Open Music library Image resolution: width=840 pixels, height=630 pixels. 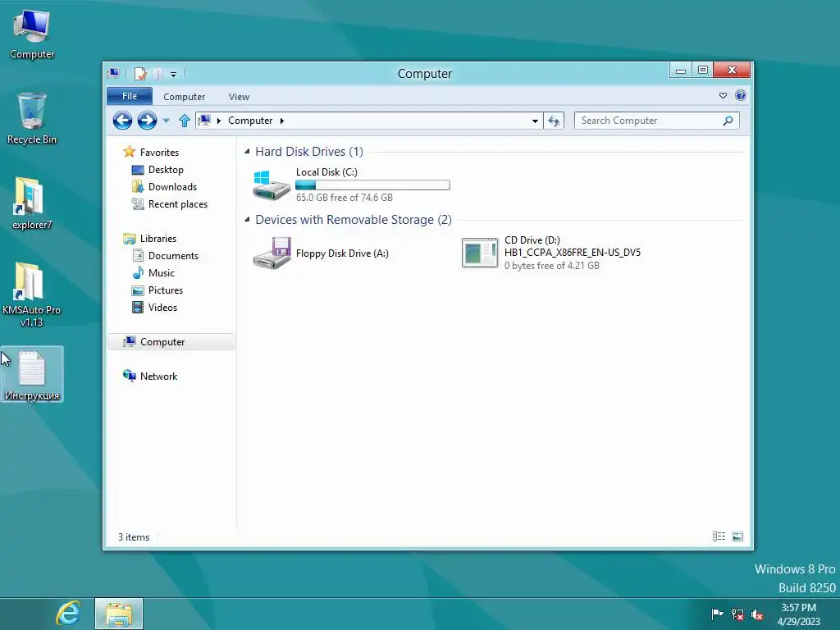tap(162, 272)
